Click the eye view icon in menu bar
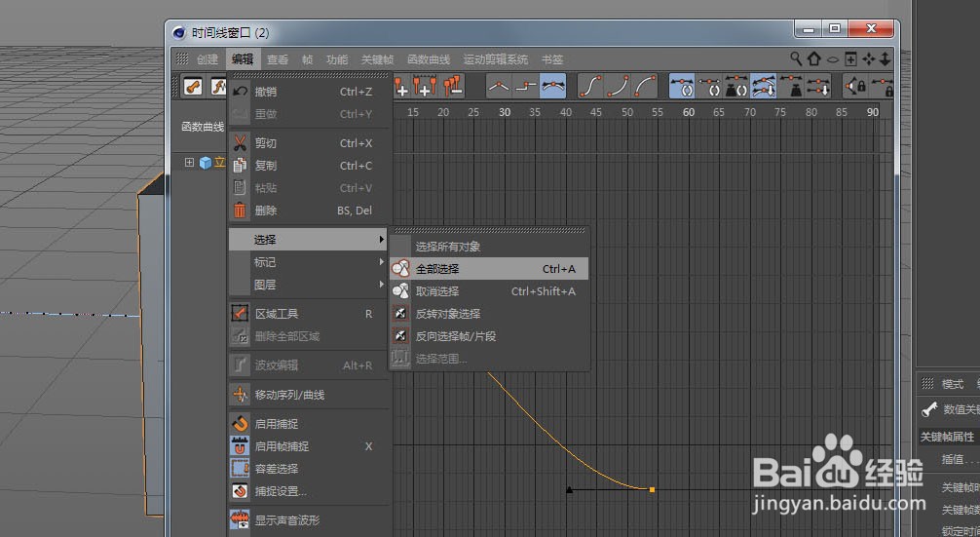Viewport: 980px width, 537px height. click(833, 59)
